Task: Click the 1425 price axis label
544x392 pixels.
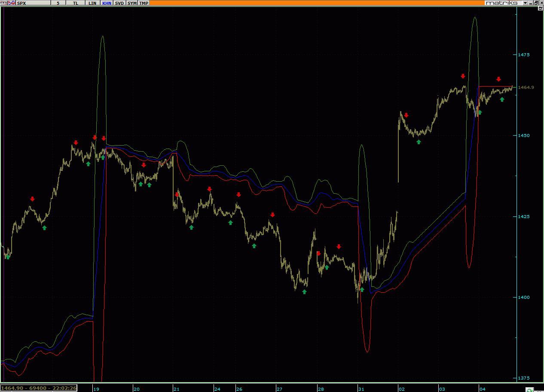Action: [x=524, y=216]
